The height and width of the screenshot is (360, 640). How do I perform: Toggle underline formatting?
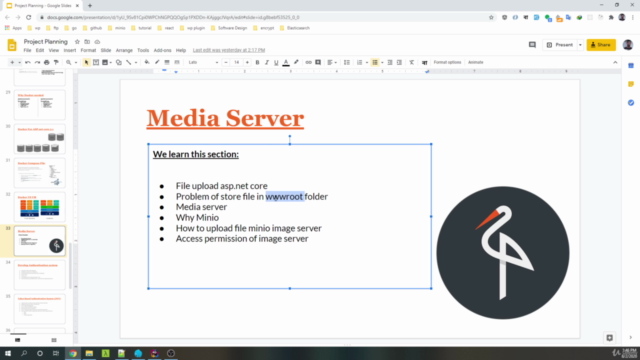[276, 62]
